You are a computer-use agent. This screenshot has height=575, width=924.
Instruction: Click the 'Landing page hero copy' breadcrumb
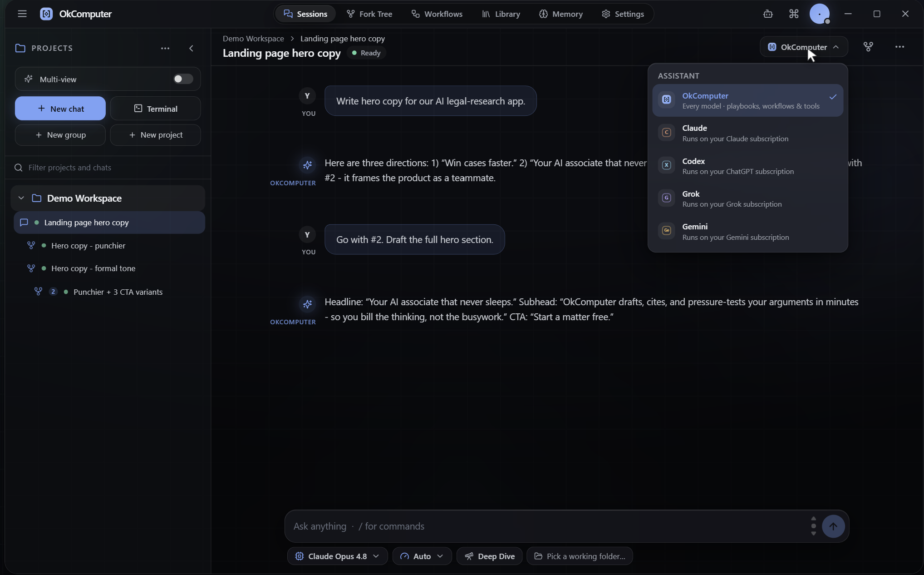pos(343,39)
